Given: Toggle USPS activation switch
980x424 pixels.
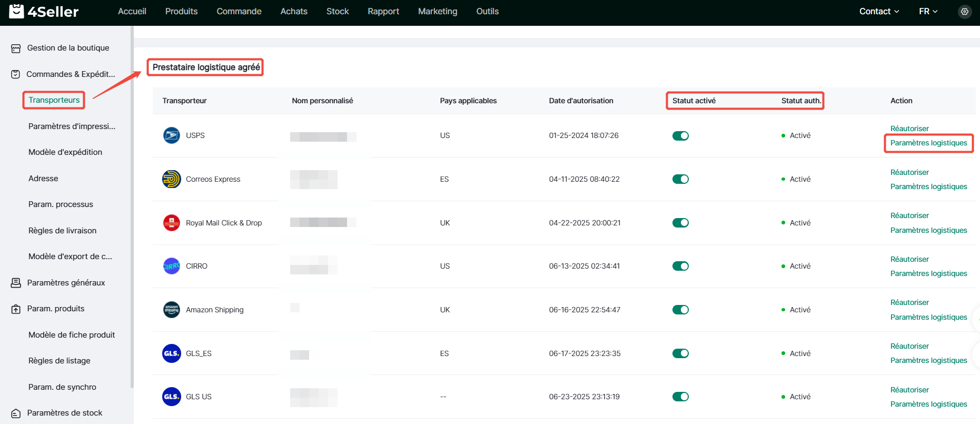Looking at the screenshot, I should [680, 136].
